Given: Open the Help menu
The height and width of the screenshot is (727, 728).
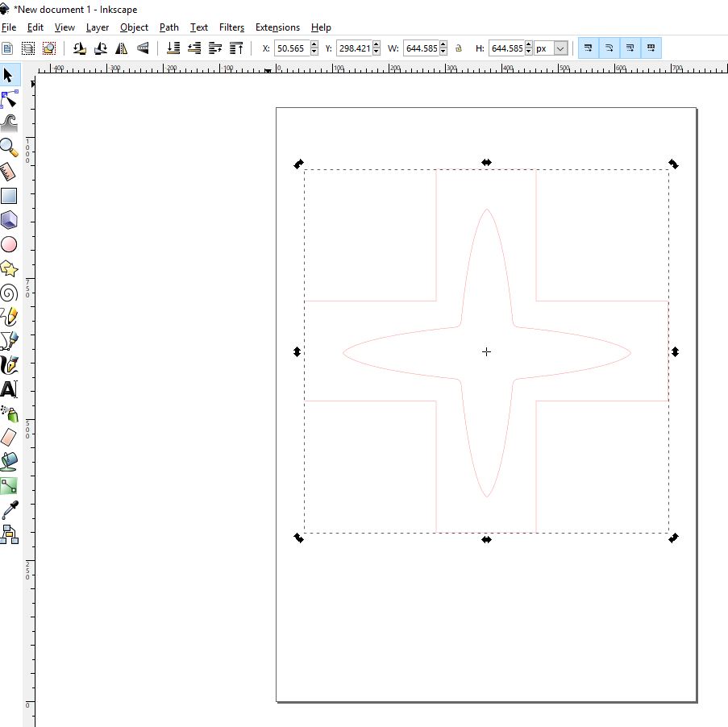Looking at the screenshot, I should point(321,27).
